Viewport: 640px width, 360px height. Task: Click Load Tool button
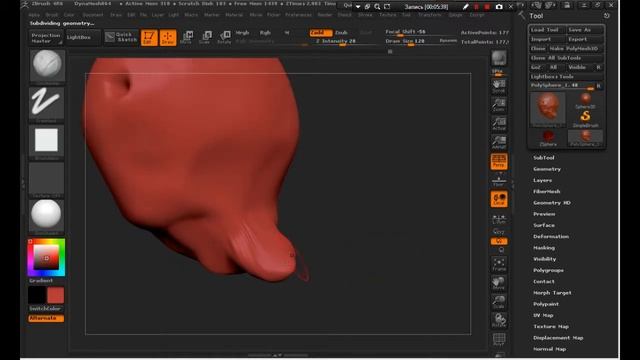[547, 30]
